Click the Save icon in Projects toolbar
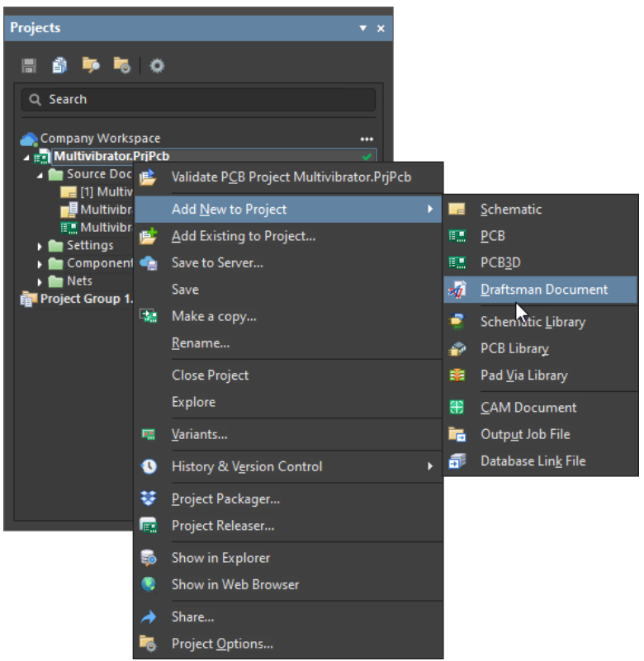644x661 pixels. point(30,65)
